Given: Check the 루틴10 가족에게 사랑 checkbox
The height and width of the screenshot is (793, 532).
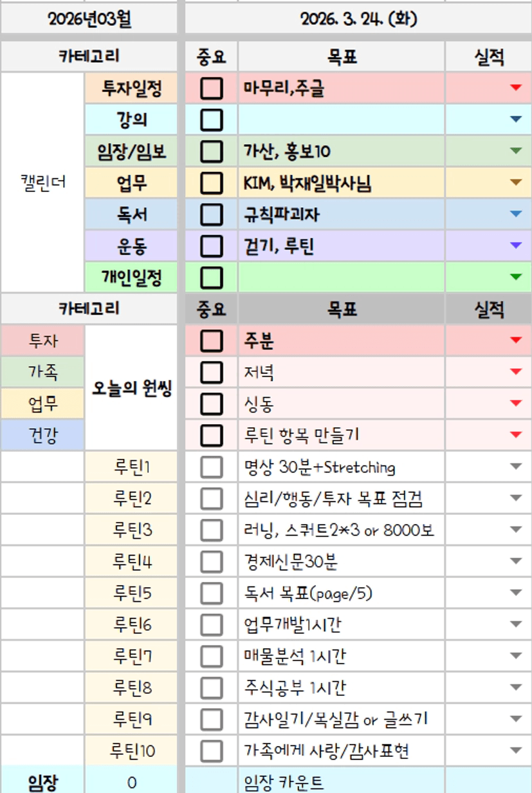Looking at the screenshot, I should 211,751.
